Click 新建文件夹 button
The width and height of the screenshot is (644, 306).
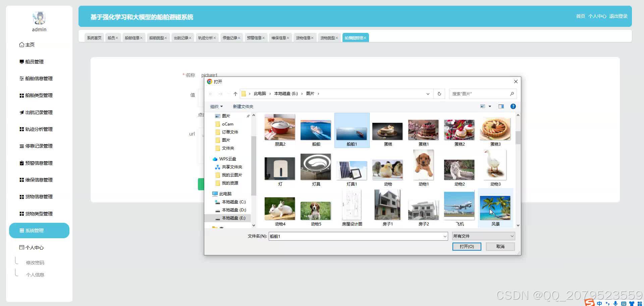243,107
